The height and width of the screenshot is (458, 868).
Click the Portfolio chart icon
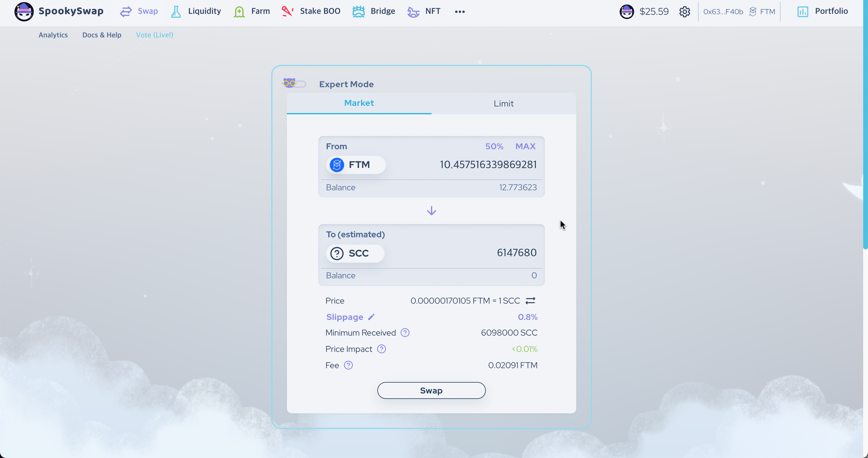(803, 12)
